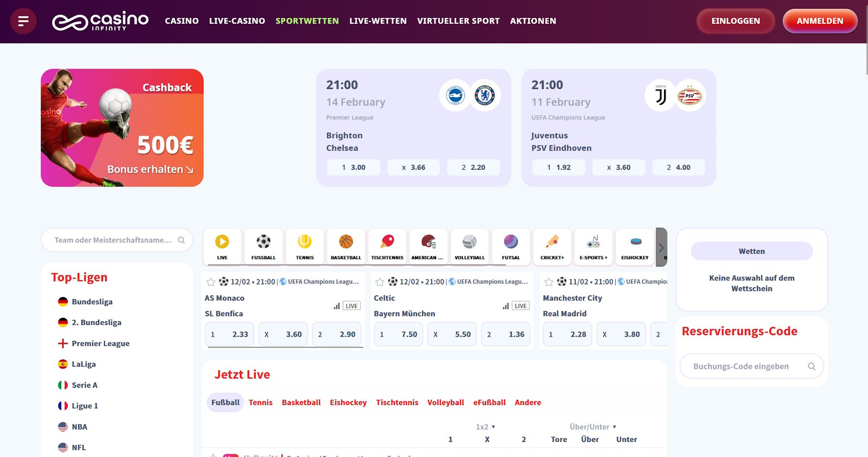Click the Wetten betslip button
The image size is (868, 457).
point(752,252)
